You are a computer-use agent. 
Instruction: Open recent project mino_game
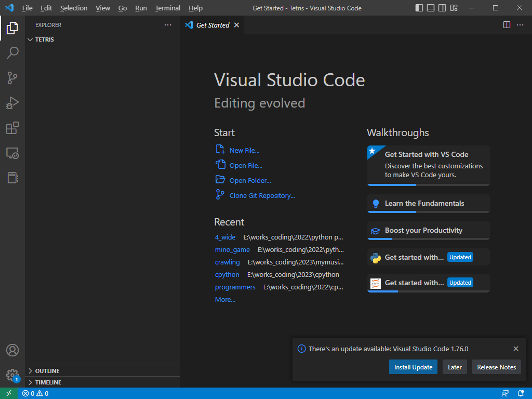click(x=232, y=250)
